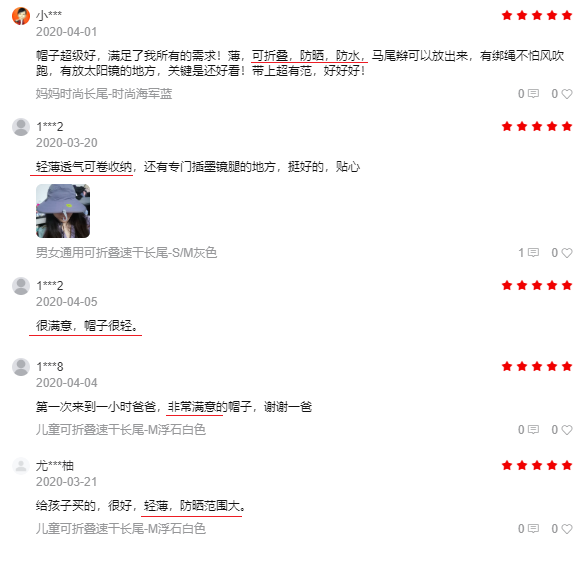This screenshot has height=570, width=582.
Task: Click the orange avatar of user 小***
Action: 21,16
